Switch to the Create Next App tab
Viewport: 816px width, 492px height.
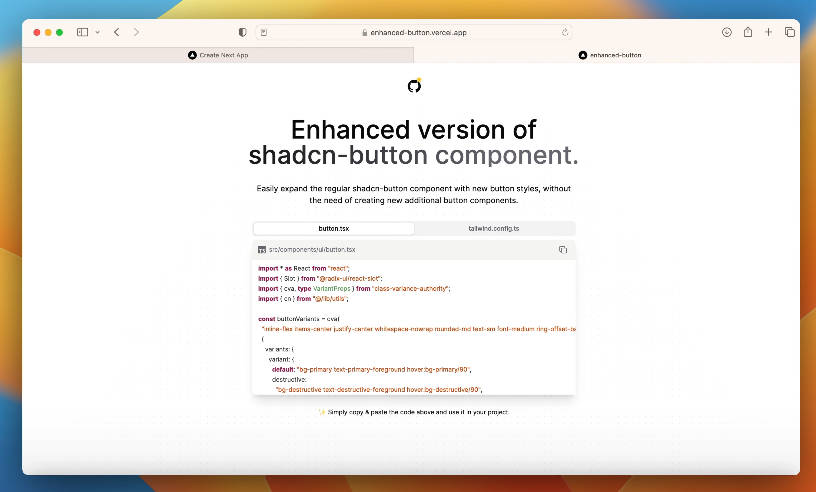pyautogui.click(x=218, y=55)
